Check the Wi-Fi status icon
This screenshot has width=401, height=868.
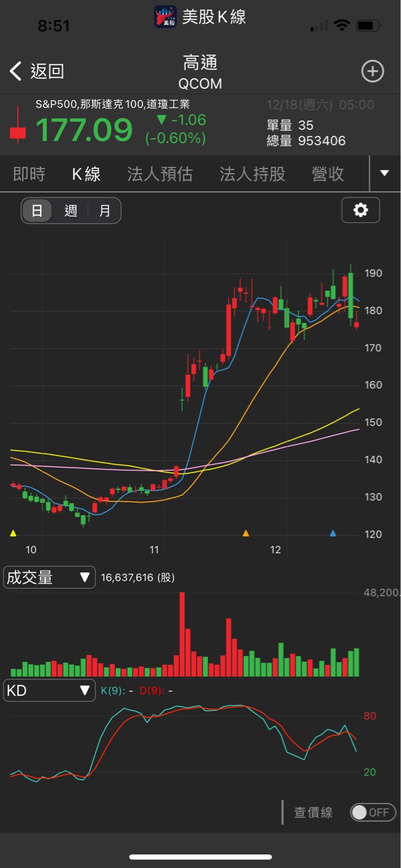(x=342, y=26)
